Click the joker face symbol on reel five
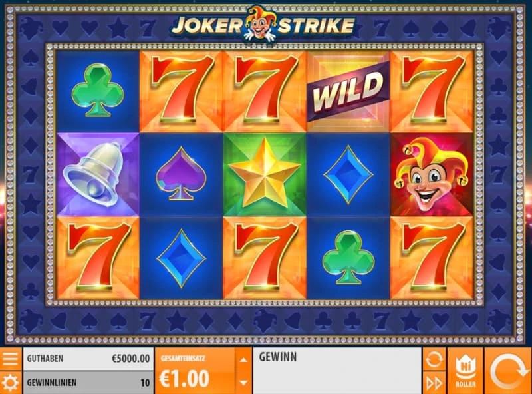Viewport: 532px width, 394px height. point(432,174)
